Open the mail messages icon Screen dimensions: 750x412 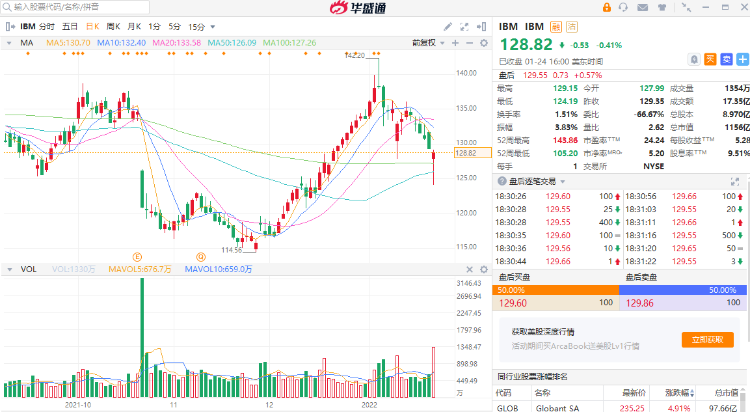(642, 7)
